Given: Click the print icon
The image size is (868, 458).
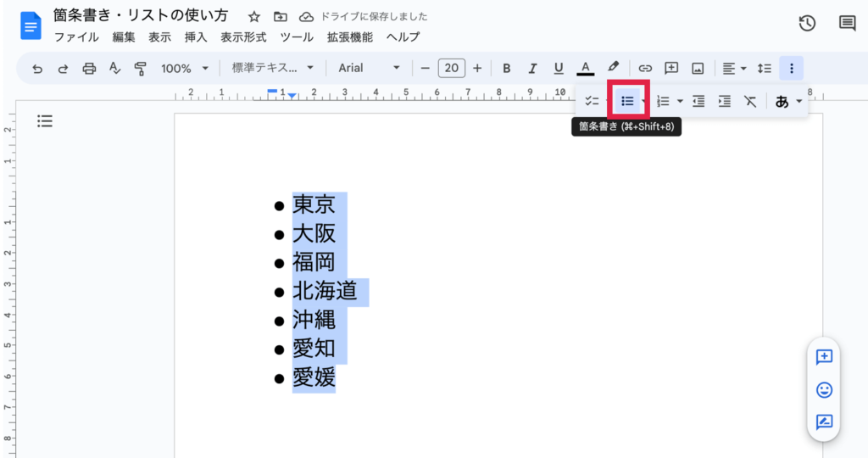Looking at the screenshot, I should (x=89, y=69).
